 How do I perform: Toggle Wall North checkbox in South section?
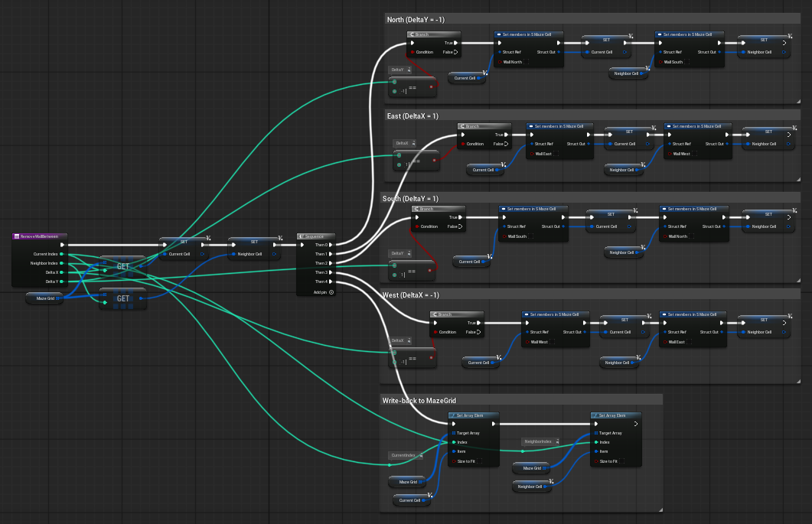click(692, 236)
